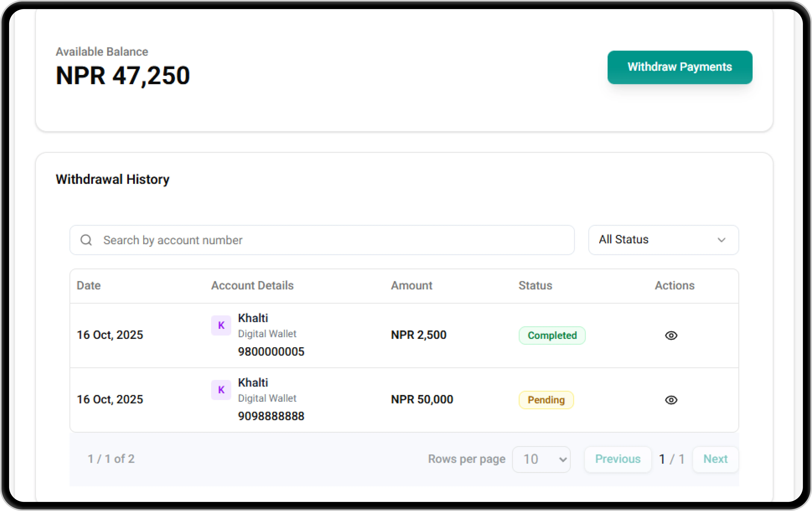The width and height of the screenshot is (812, 511).
Task: Click the Withdraw Payments button
Action: [679, 67]
